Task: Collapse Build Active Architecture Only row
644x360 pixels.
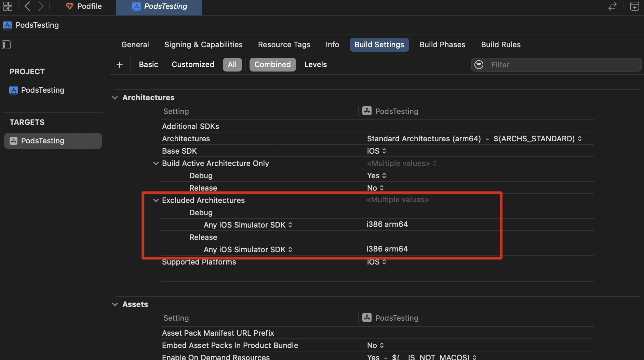Action: point(156,164)
